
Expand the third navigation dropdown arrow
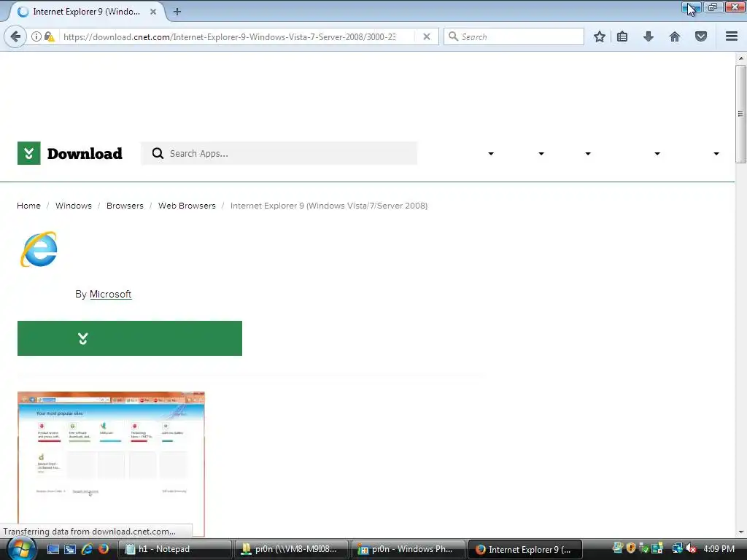[x=588, y=154]
